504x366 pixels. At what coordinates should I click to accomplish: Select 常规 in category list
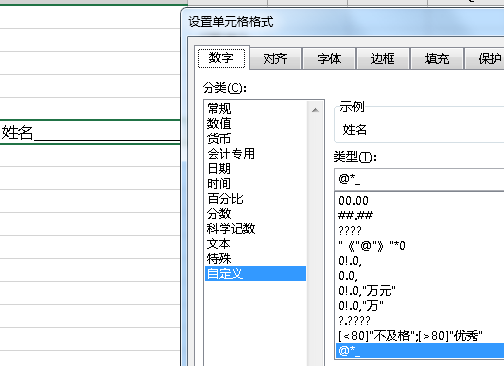pyautogui.click(x=256, y=109)
